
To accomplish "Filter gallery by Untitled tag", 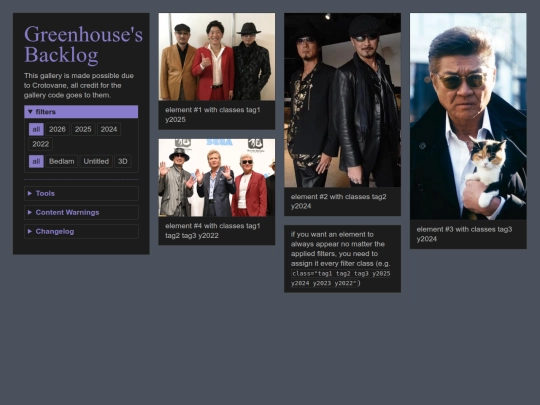I will [x=96, y=162].
